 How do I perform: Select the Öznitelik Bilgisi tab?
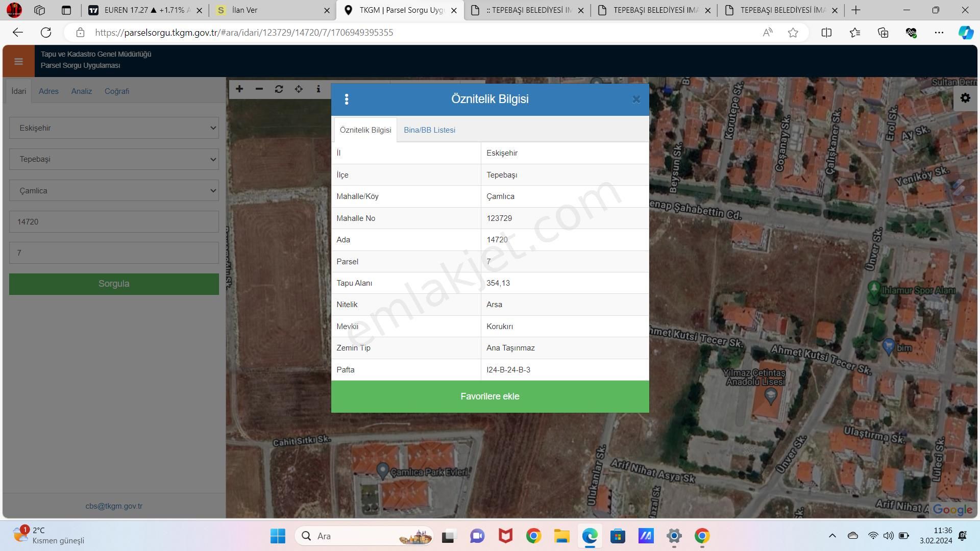pyautogui.click(x=365, y=130)
